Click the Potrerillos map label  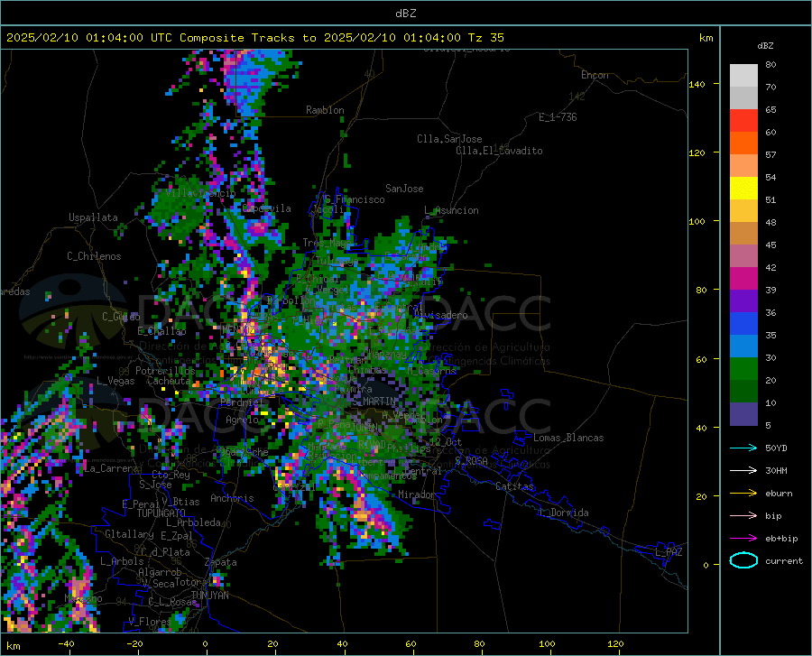(165, 371)
